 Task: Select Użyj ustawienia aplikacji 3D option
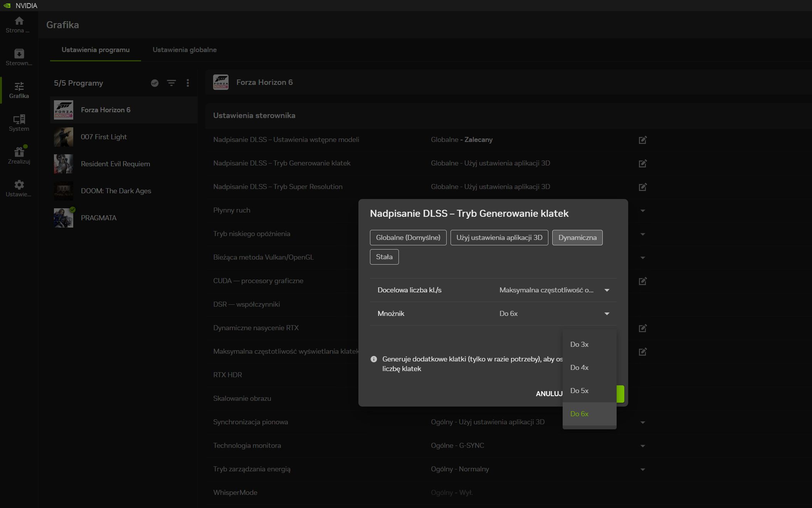499,238
